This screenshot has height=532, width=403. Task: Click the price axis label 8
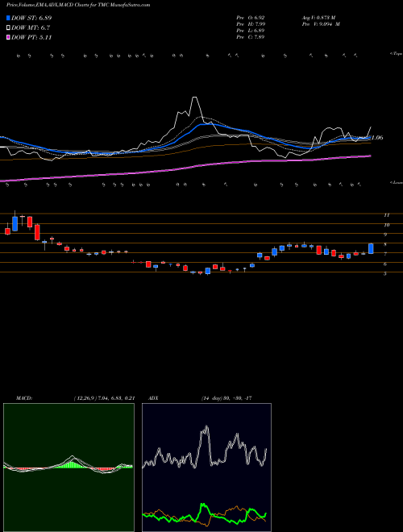385,244
